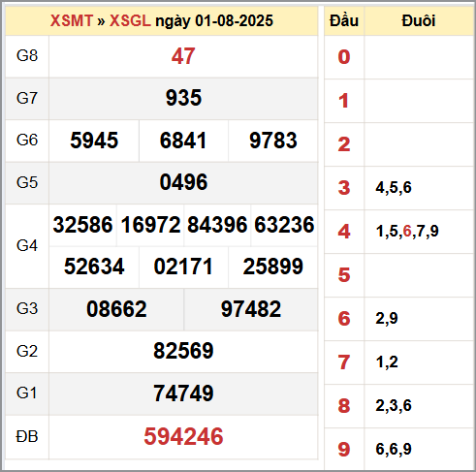Click G4 number 02171

(183, 267)
